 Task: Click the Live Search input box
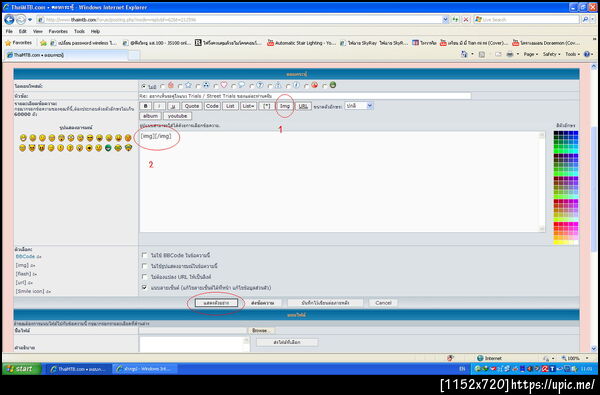click(x=526, y=19)
